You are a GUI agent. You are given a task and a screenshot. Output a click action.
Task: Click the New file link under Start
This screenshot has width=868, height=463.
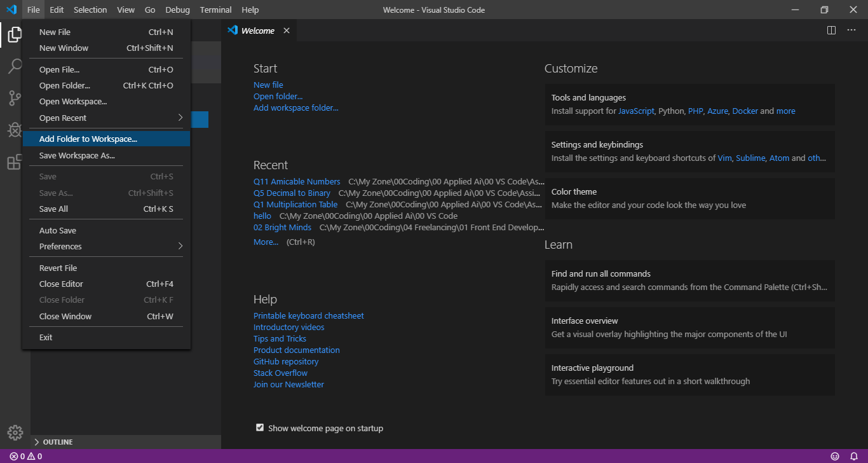268,85
